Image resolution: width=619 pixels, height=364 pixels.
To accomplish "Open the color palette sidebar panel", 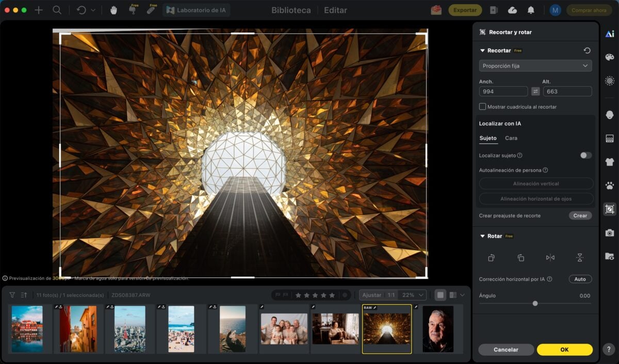I will (x=610, y=57).
